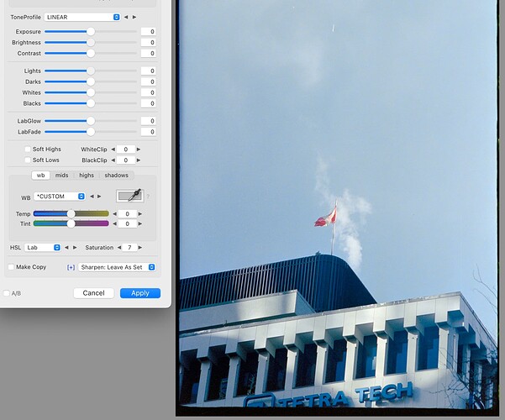The height and width of the screenshot is (420, 505).
Task: Step ToneProfile to previous option arrow
Action: click(x=126, y=17)
